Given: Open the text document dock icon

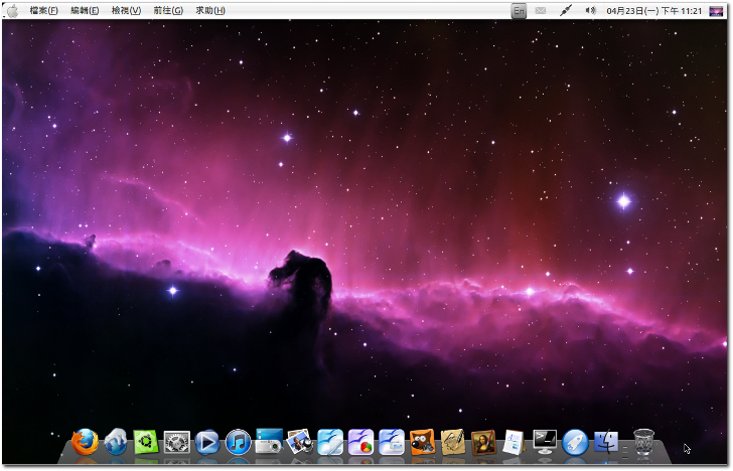Looking at the screenshot, I should (514, 442).
